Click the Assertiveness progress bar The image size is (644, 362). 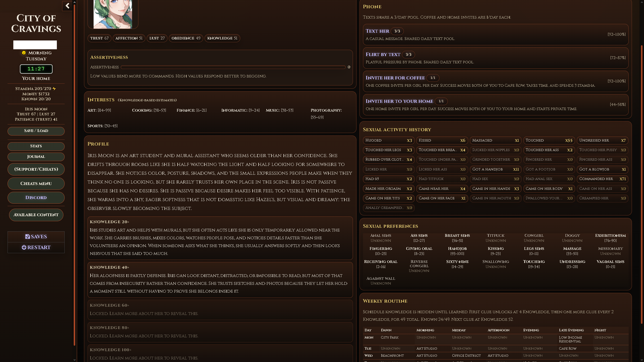click(233, 67)
